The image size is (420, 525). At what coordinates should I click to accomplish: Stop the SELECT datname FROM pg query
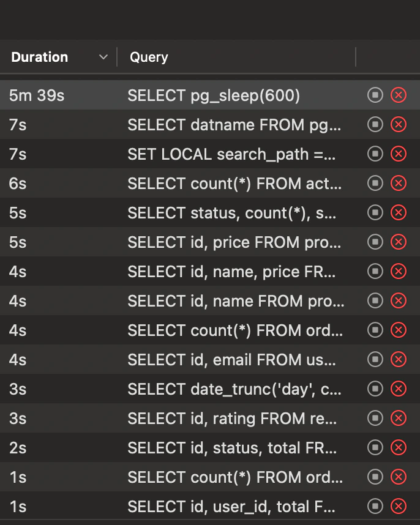coord(375,125)
